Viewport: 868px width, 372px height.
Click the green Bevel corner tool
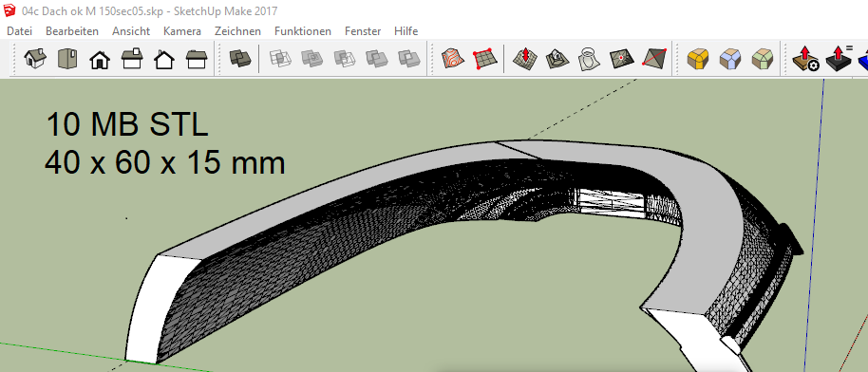pyautogui.click(x=763, y=58)
